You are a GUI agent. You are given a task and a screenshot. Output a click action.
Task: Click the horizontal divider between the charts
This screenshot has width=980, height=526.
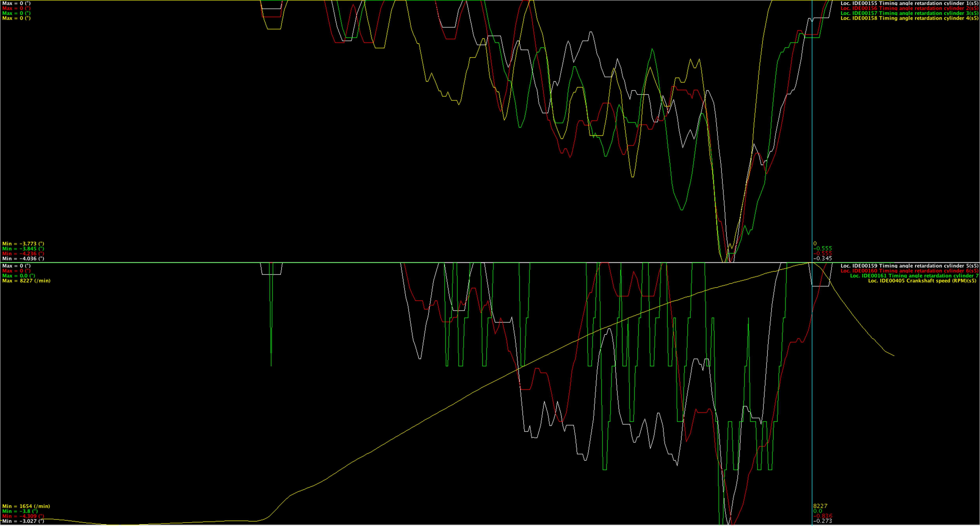[380, 263]
